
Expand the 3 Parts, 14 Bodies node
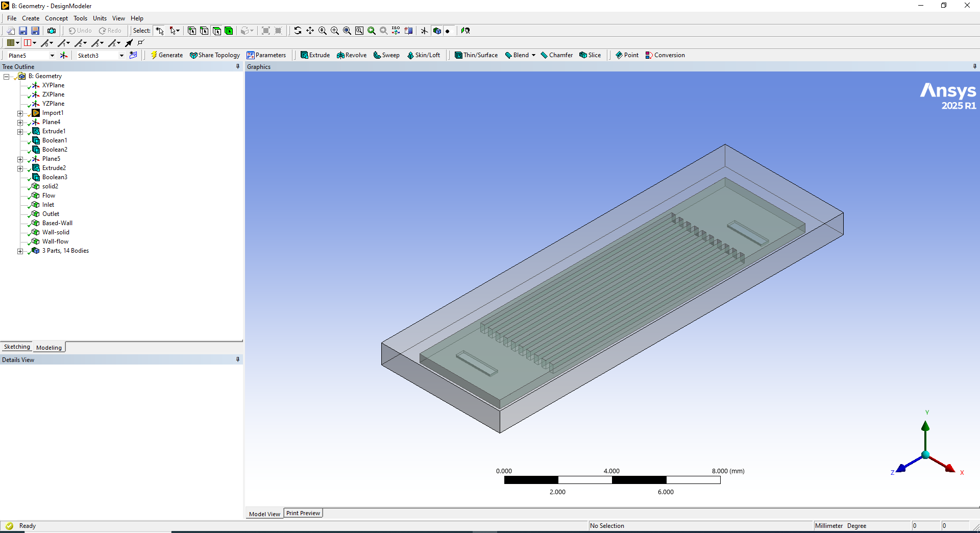tap(20, 251)
